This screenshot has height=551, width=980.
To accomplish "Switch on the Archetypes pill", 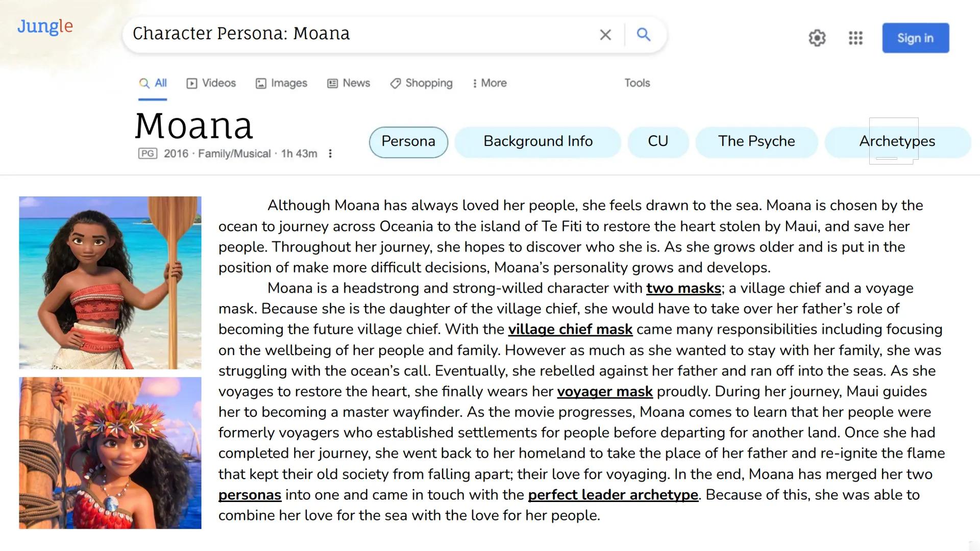I will [897, 141].
